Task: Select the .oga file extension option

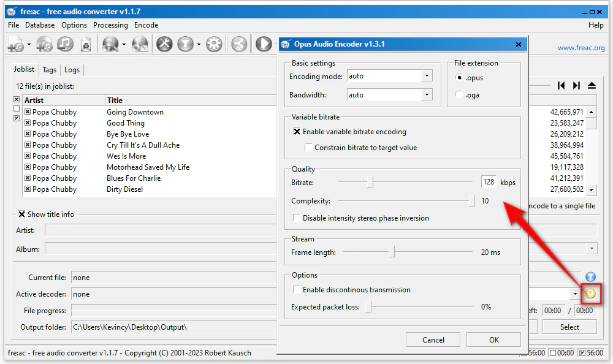Action: [x=460, y=94]
